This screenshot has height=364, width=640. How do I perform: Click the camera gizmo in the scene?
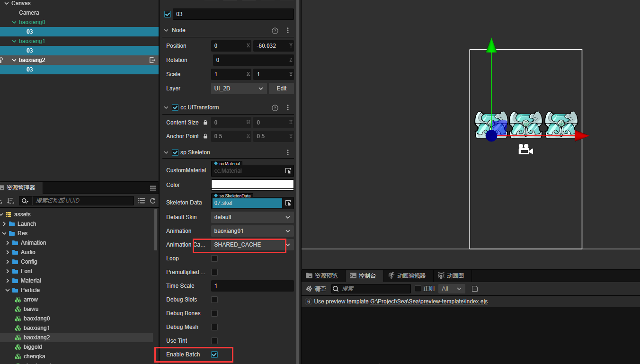point(525,150)
